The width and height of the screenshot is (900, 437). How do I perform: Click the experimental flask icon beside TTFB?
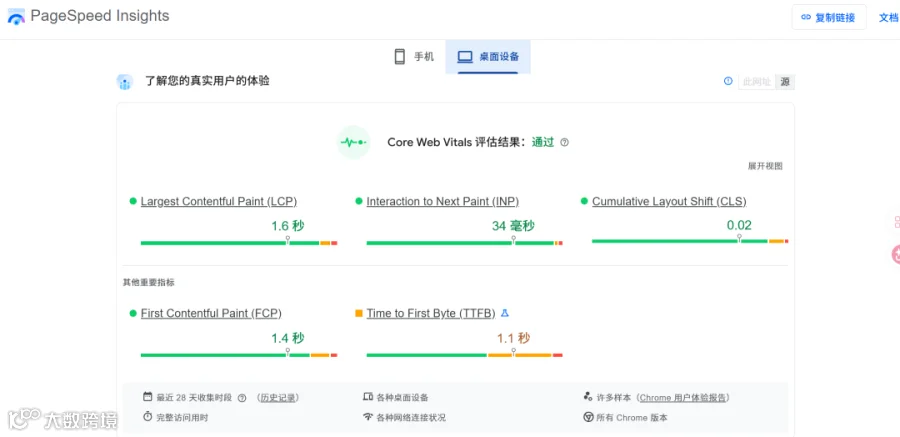[505, 313]
